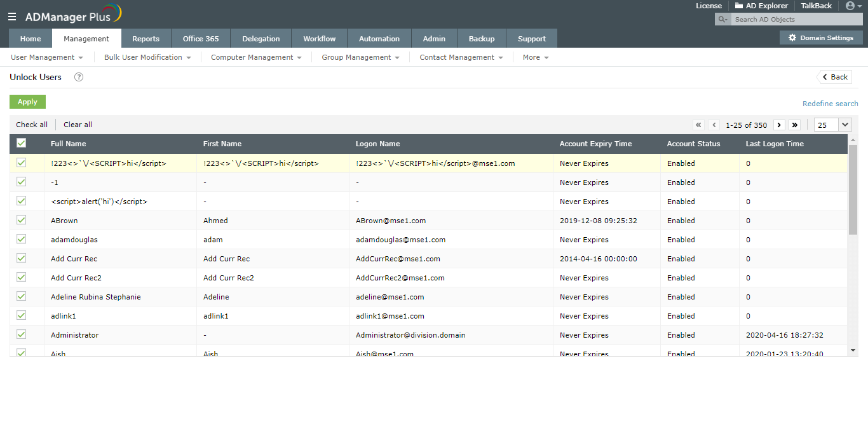The width and height of the screenshot is (868, 433).
Task: Click the Apply button
Action: coord(27,102)
